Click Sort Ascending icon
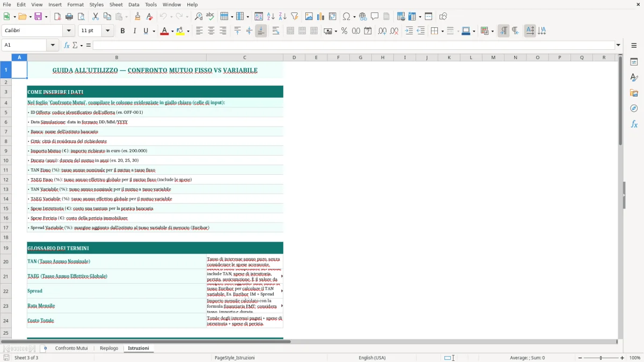The height and width of the screenshot is (362, 644). (x=271, y=17)
